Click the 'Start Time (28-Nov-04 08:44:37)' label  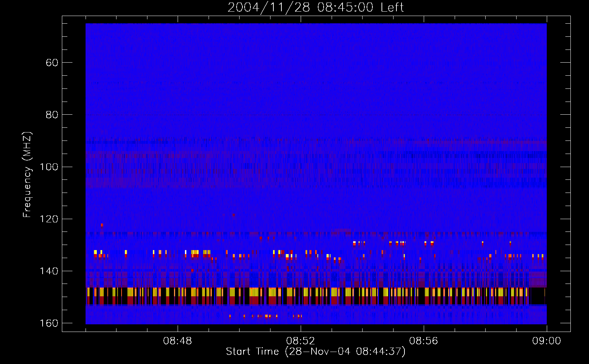[x=316, y=352]
